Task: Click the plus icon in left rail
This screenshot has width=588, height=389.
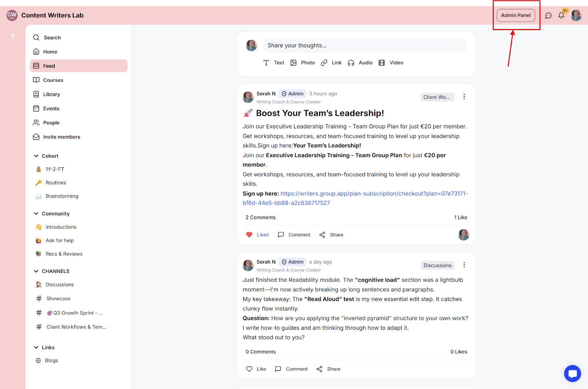Action: (12, 35)
